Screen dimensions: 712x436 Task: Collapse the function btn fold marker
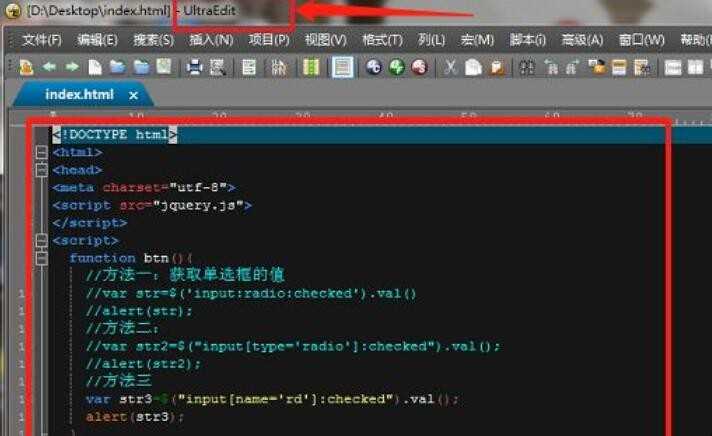point(41,258)
